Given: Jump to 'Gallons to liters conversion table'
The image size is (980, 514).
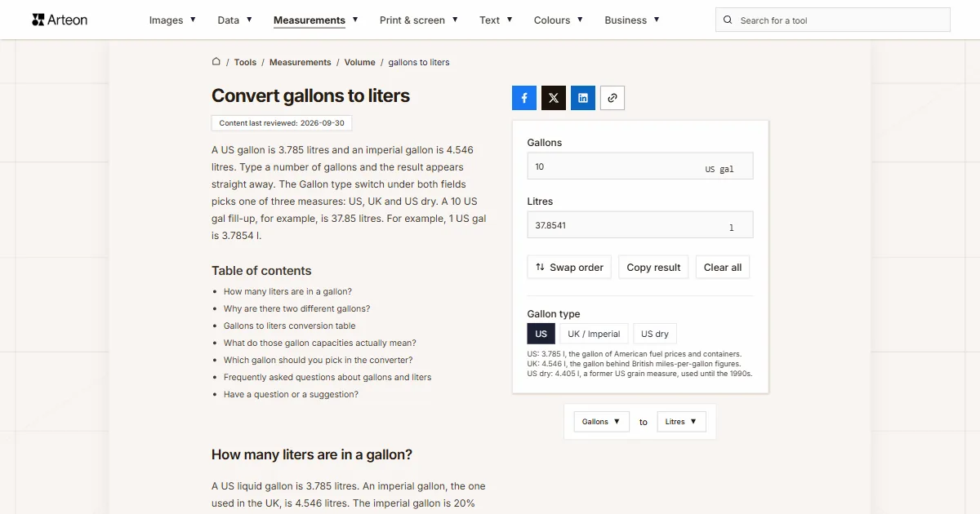Looking at the screenshot, I should coord(290,326).
